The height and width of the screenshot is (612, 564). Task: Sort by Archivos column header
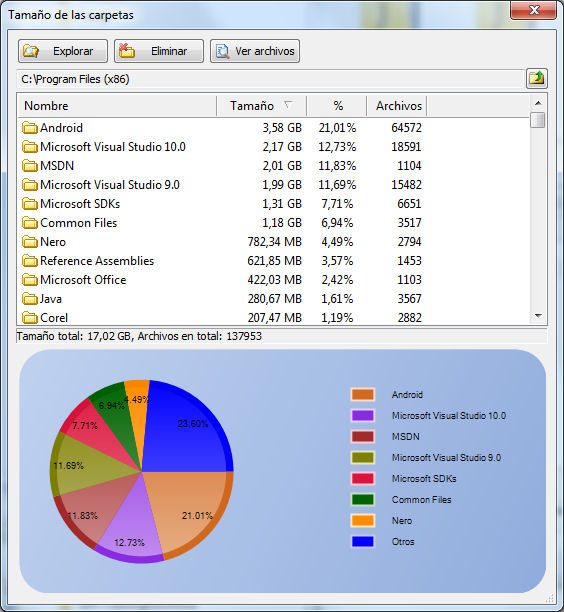tap(397, 106)
